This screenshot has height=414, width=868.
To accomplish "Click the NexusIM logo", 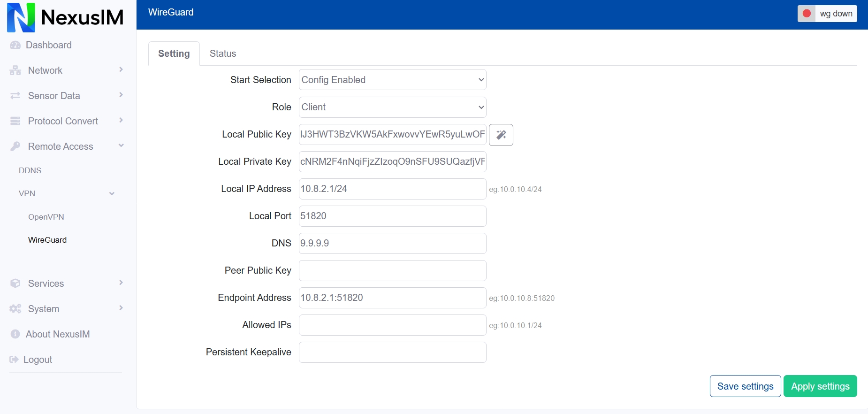I will [x=65, y=17].
